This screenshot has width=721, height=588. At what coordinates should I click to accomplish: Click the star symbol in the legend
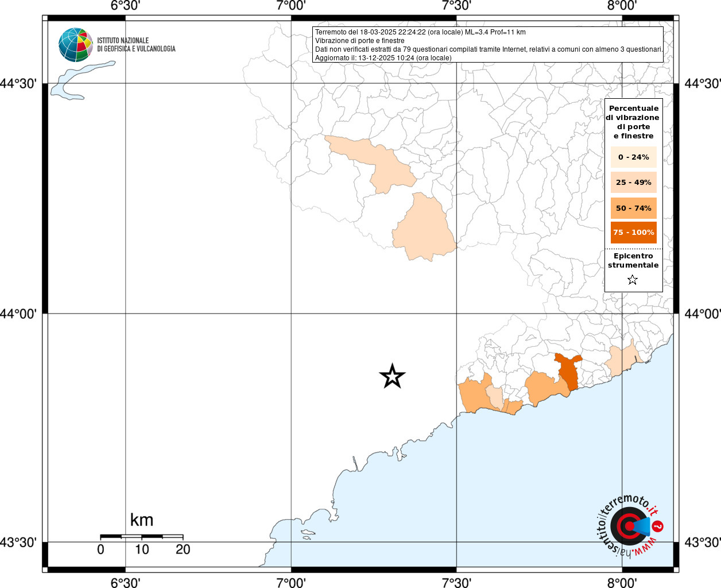point(633,280)
